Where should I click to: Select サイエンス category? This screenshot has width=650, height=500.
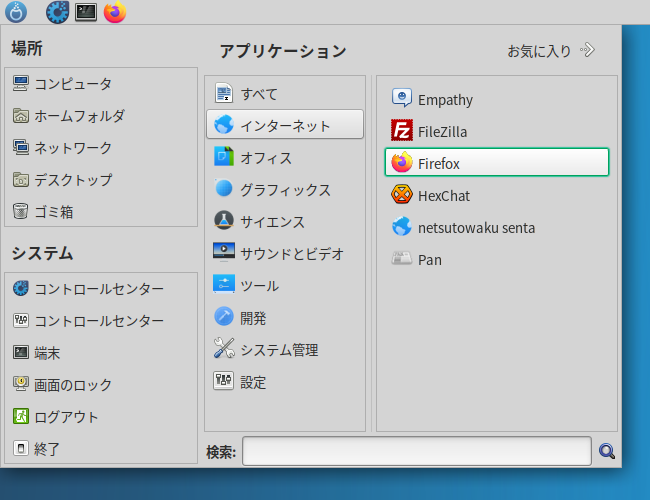click(x=285, y=221)
